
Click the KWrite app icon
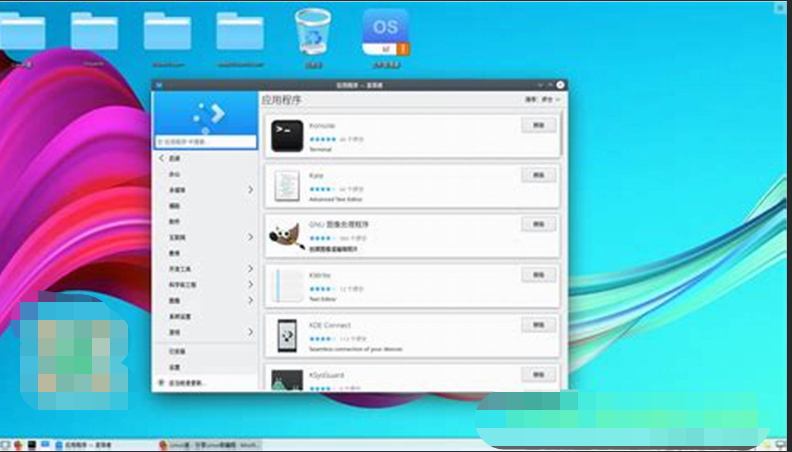point(287,284)
